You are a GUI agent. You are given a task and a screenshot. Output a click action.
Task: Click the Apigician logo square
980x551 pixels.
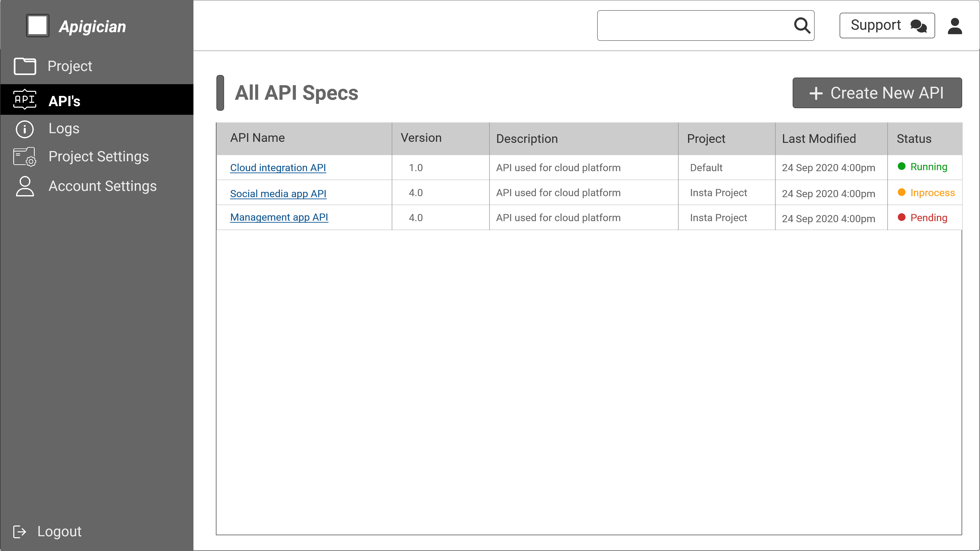(37, 26)
